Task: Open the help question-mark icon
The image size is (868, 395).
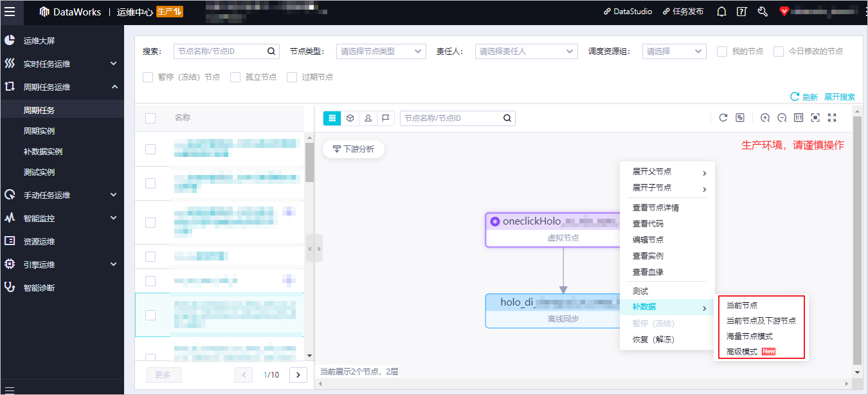Action: tap(742, 12)
